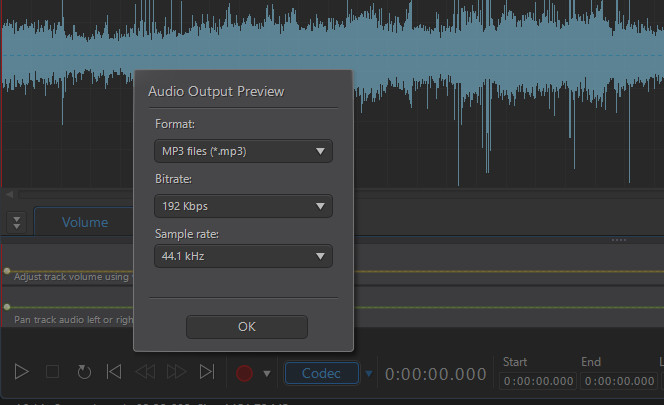The height and width of the screenshot is (405, 664).
Task: Click the pan track keyframe handle
Action: tap(7, 307)
